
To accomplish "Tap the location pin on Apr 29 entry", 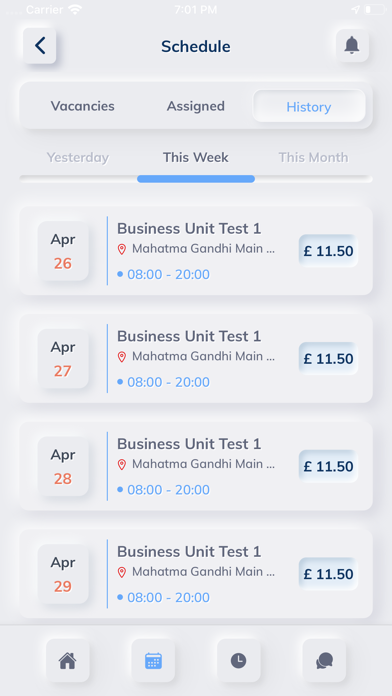I will pyautogui.click(x=122, y=572).
